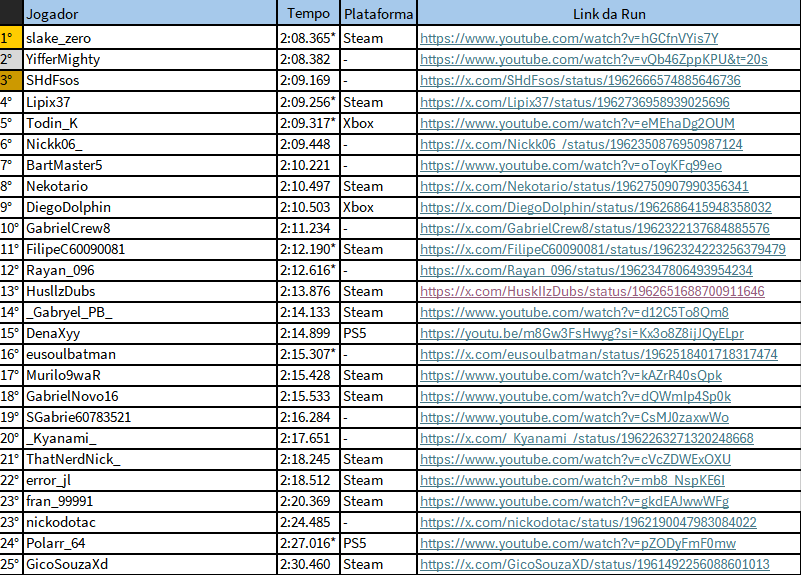Viewport: 801px width, 575px height.
Task: Open Murilo9waR's YouTube run link
Action: click(x=571, y=375)
